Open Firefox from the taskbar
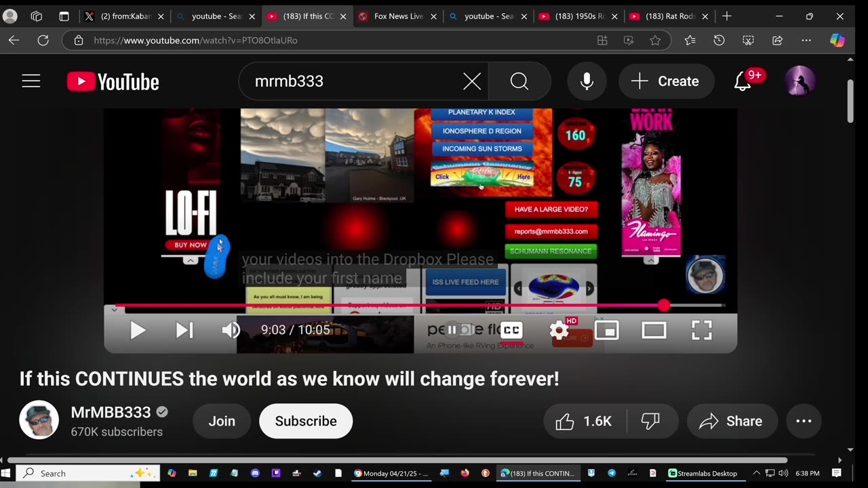The image size is (868, 488). click(465, 473)
